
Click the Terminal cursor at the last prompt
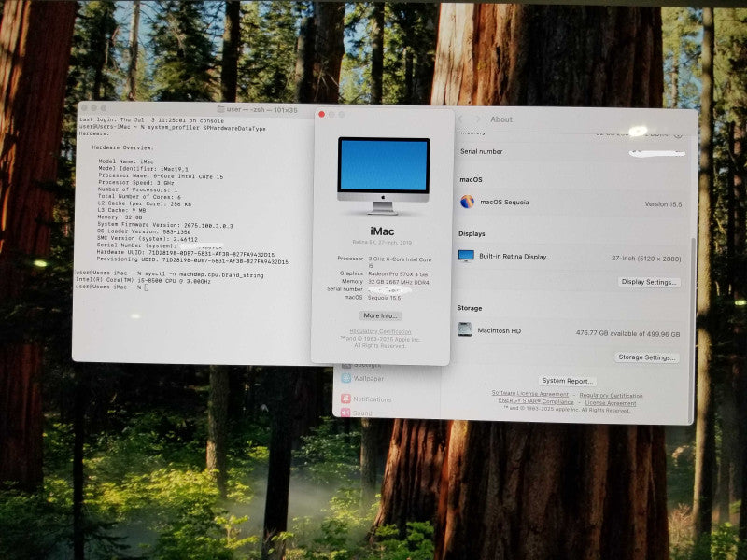pyautogui.click(x=147, y=287)
